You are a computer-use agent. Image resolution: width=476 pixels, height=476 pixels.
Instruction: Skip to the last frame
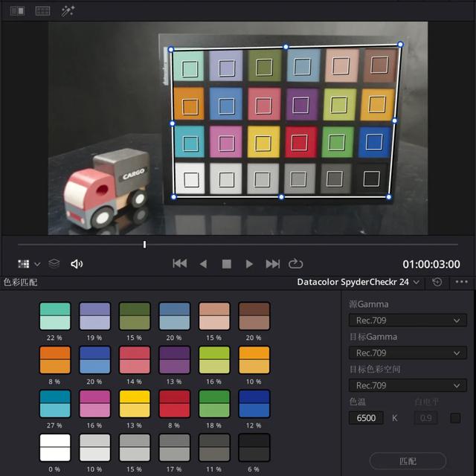click(x=273, y=264)
